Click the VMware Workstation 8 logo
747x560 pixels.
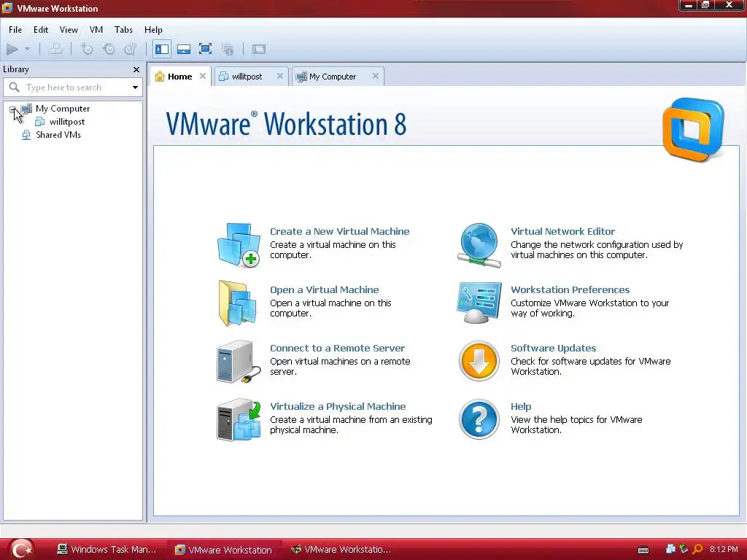pos(693,130)
